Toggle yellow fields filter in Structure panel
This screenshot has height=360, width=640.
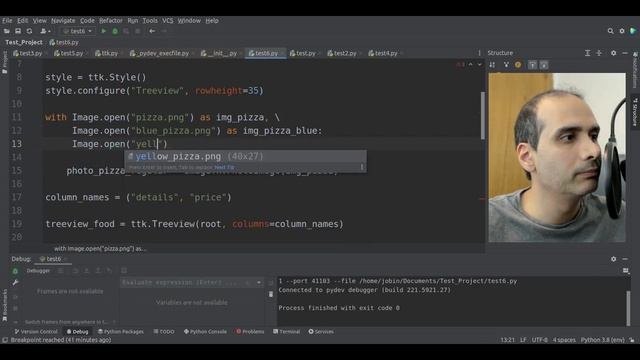(518, 65)
